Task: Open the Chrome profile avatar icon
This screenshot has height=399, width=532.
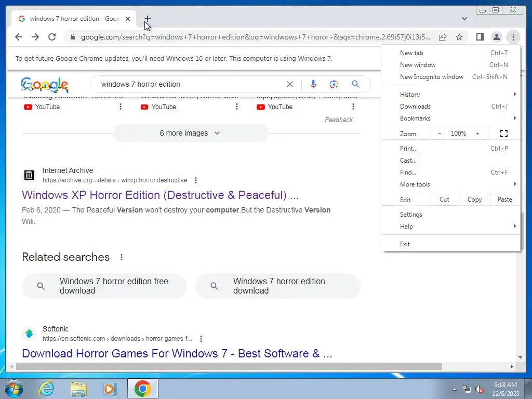Action: [496, 37]
